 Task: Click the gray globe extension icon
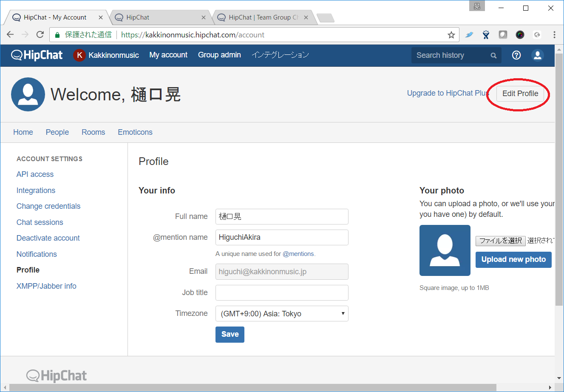537,35
